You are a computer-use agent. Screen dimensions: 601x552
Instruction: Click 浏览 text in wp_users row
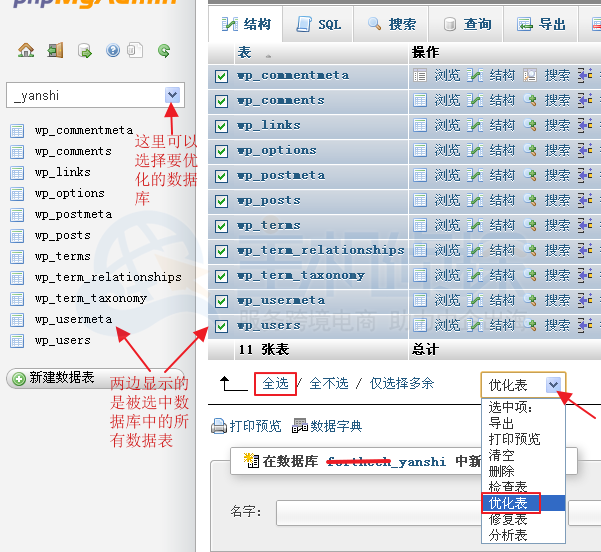[x=447, y=325]
